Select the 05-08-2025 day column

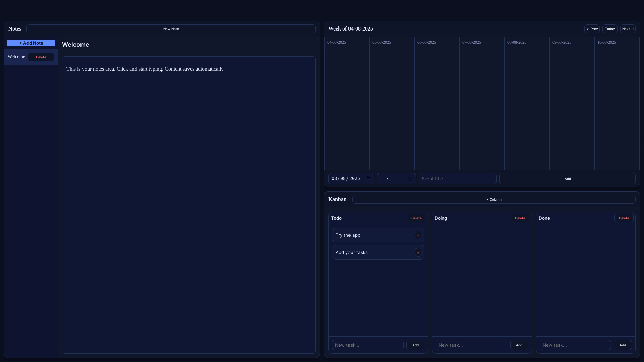(392, 103)
